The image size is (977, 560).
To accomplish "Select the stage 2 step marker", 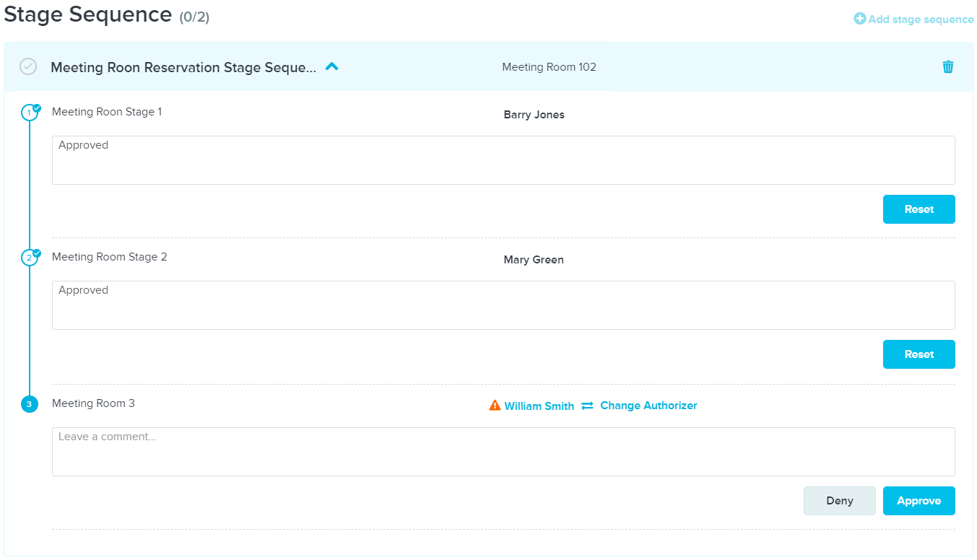I will (x=30, y=257).
